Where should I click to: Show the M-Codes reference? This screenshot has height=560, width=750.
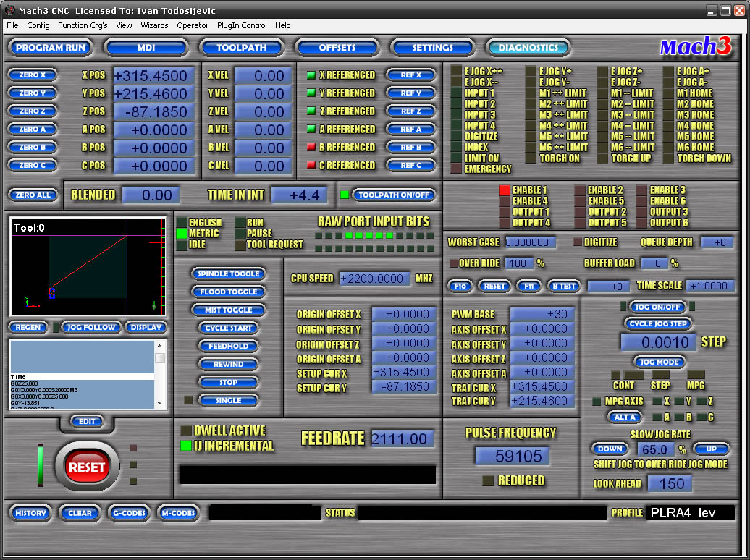tap(178, 513)
